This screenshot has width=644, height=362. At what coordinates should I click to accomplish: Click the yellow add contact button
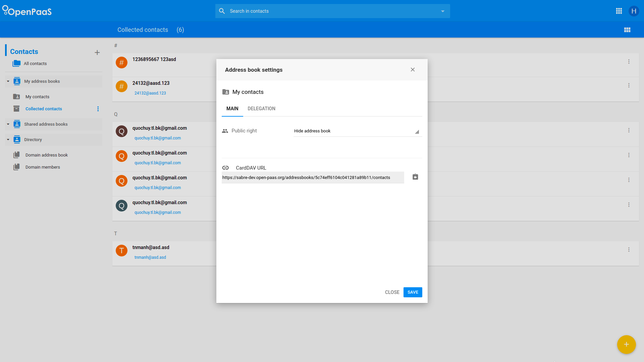point(626,344)
